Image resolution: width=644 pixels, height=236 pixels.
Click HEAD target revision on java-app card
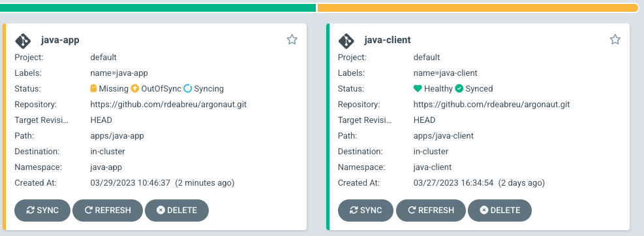(101, 120)
